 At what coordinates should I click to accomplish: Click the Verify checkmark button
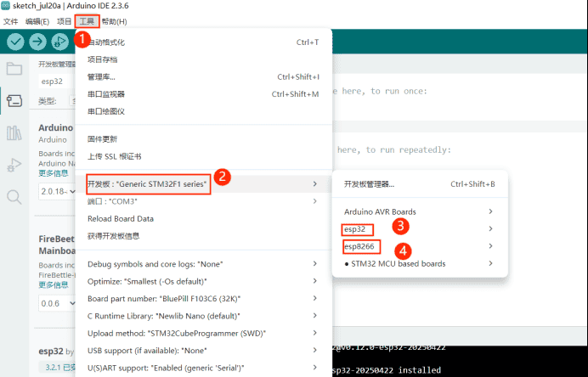click(x=15, y=42)
